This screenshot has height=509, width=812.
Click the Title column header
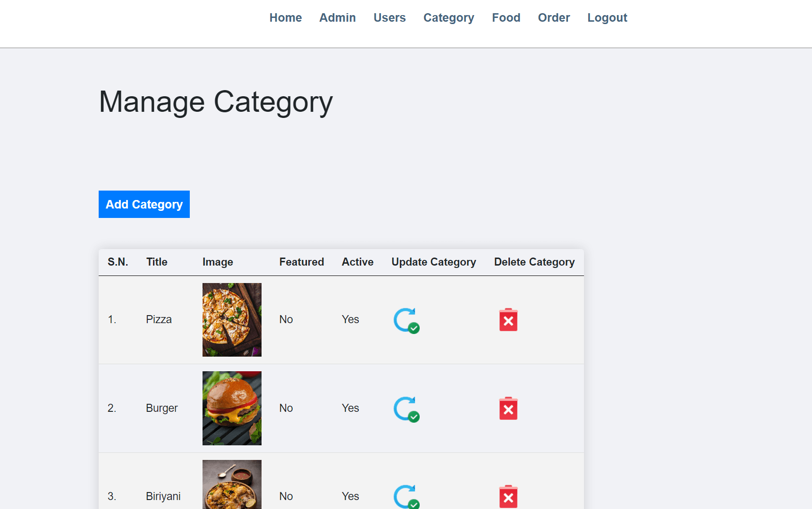(x=157, y=262)
